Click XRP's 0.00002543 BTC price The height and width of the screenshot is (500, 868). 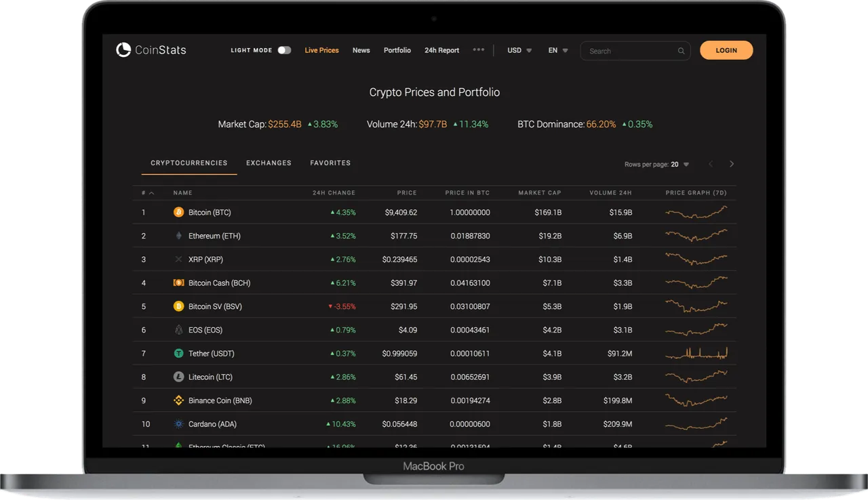click(469, 260)
